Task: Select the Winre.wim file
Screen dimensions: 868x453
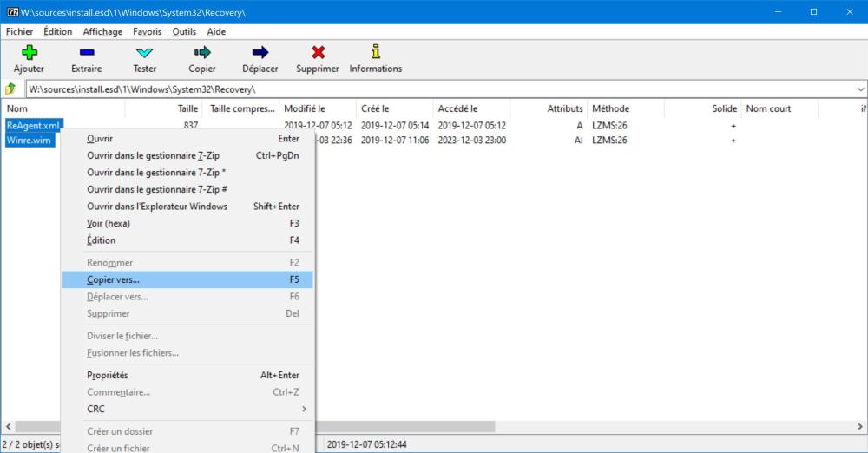Action: [29, 140]
